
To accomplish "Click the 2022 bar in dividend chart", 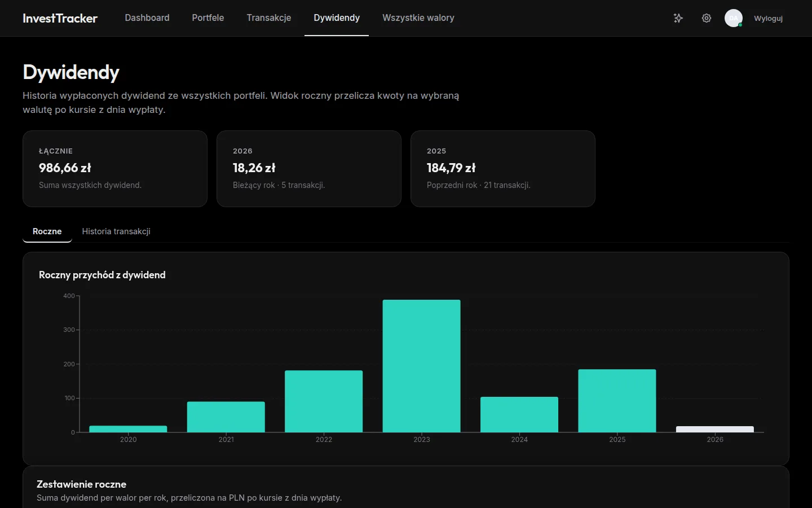I will pos(324,401).
